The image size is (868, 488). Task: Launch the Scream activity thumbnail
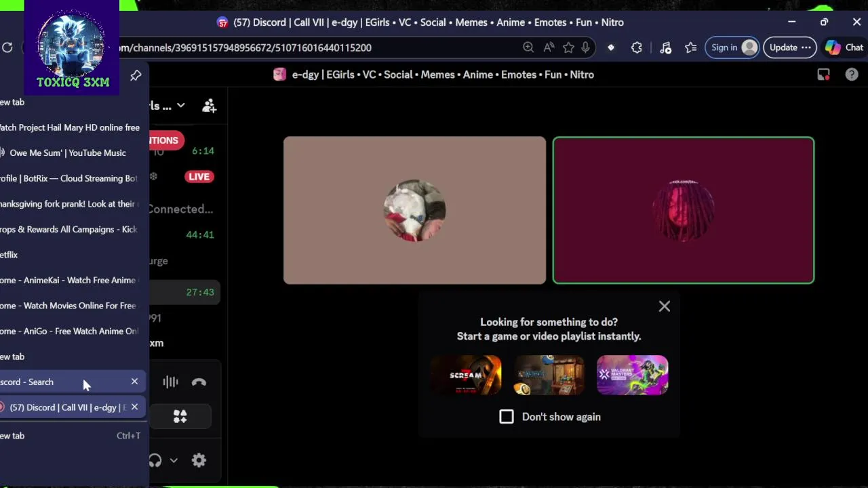(x=466, y=375)
